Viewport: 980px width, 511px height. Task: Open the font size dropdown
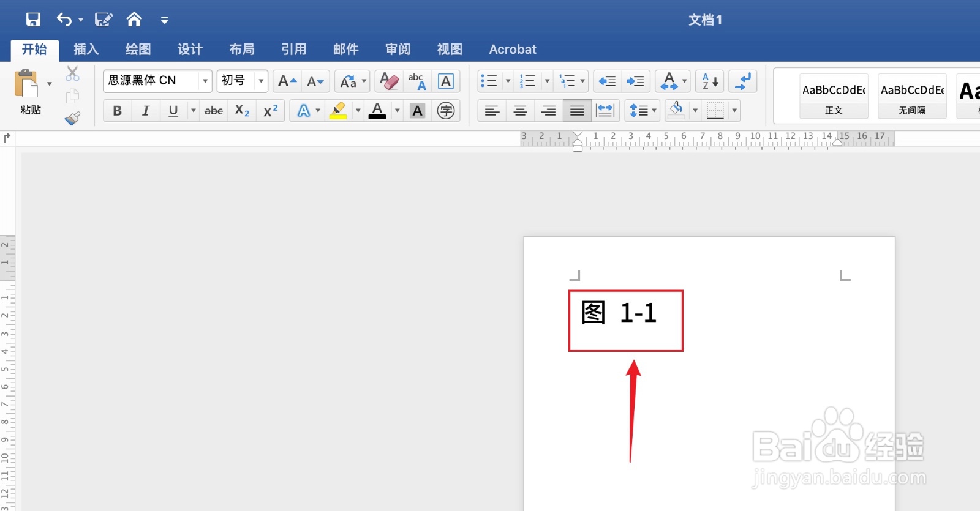coord(261,81)
